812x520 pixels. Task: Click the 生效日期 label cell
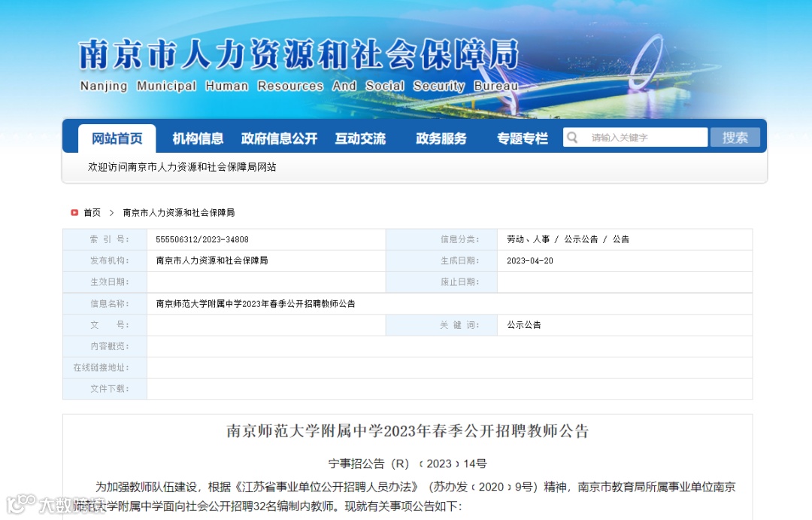coord(105,282)
